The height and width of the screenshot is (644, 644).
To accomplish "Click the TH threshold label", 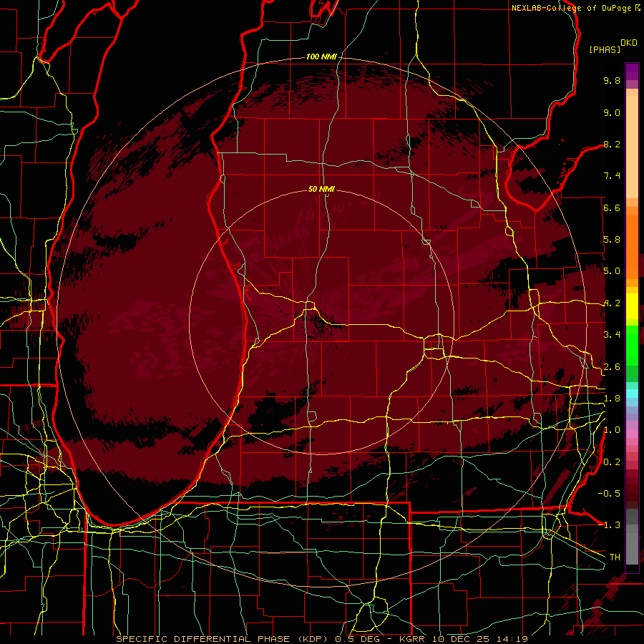I will click(x=615, y=557).
